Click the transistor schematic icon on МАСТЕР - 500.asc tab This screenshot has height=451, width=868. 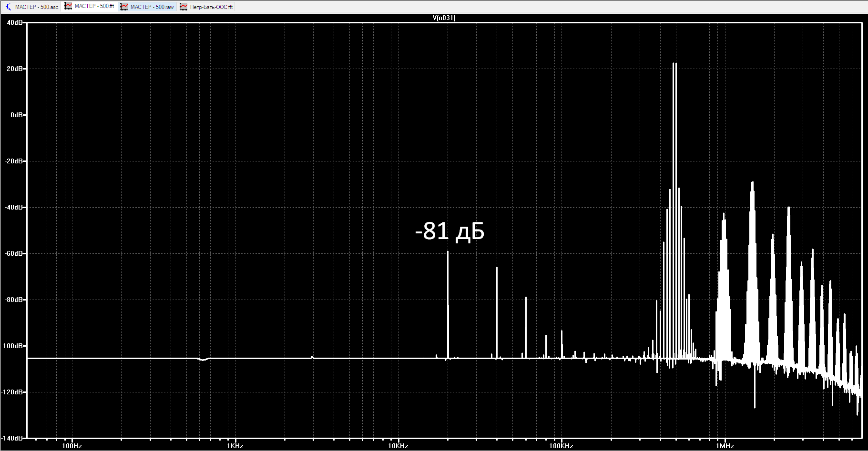click(x=8, y=7)
